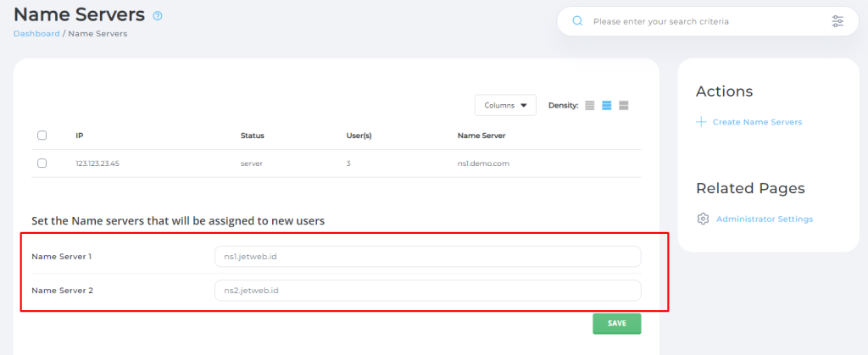The width and height of the screenshot is (868, 355).
Task: Click the Name Server 2 input field
Action: 428,291
